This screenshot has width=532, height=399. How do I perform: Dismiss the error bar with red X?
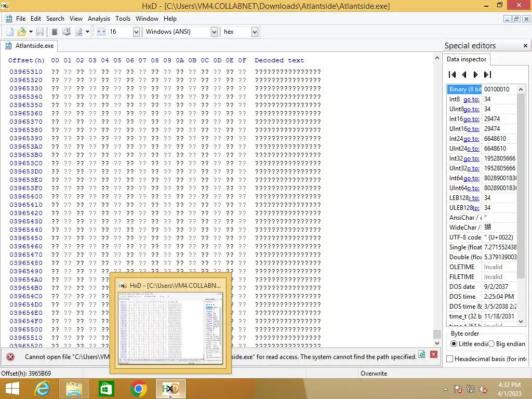click(434, 354)
